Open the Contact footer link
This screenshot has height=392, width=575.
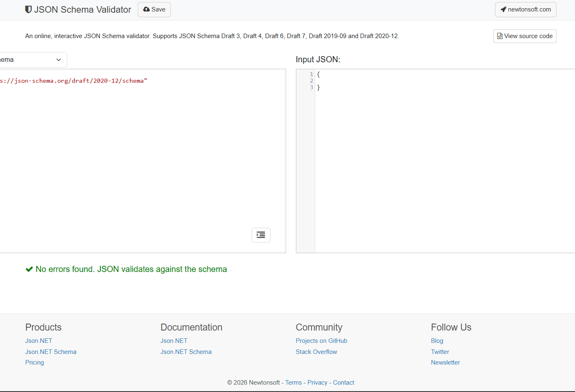click(x=343, y=383)
